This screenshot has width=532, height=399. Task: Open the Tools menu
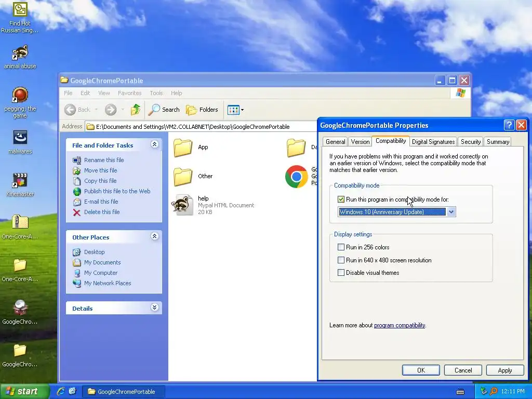(156, 93)
